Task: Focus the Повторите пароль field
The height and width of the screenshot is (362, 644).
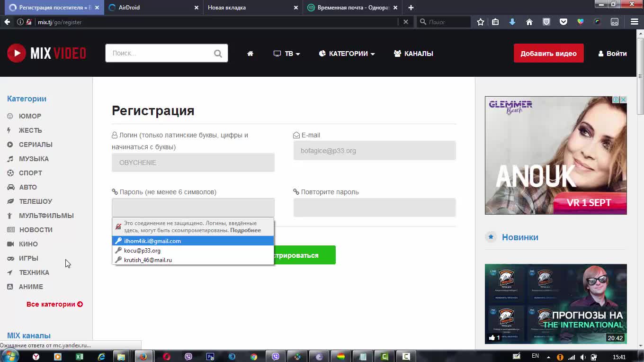Action: tap(374, 208)
